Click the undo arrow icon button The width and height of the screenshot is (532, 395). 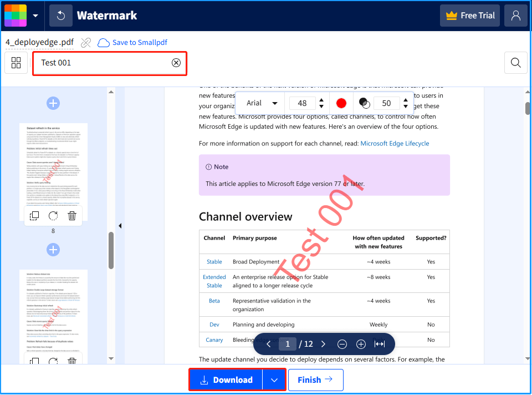pyautogui.click(x=61, y=16)
